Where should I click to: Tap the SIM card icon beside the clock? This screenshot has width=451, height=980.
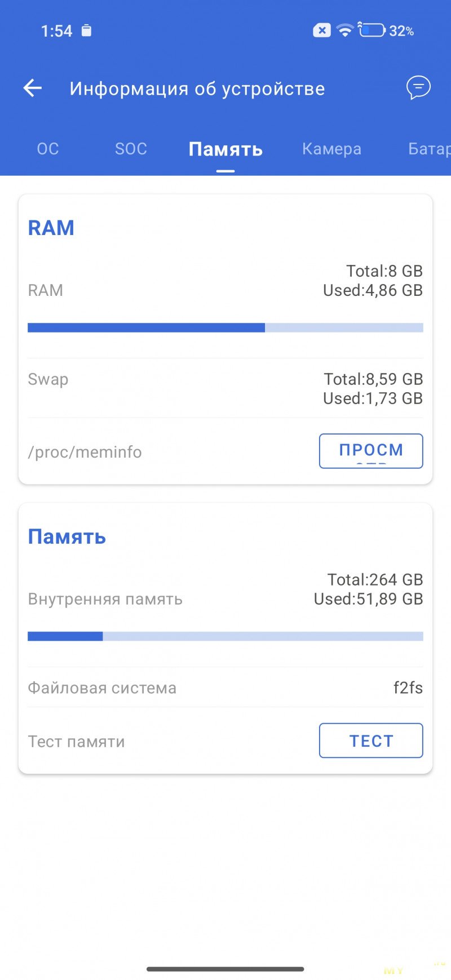pos(86,30)
